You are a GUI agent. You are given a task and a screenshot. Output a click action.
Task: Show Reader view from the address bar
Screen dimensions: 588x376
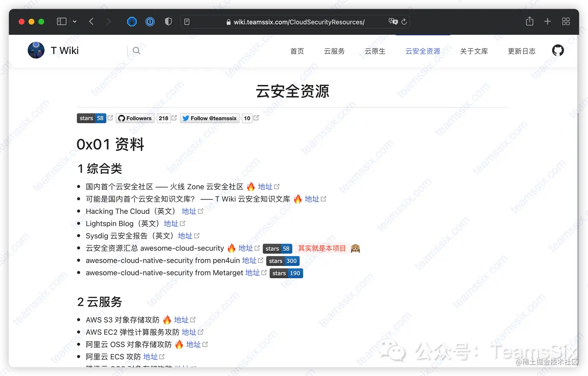pos(187,22)
